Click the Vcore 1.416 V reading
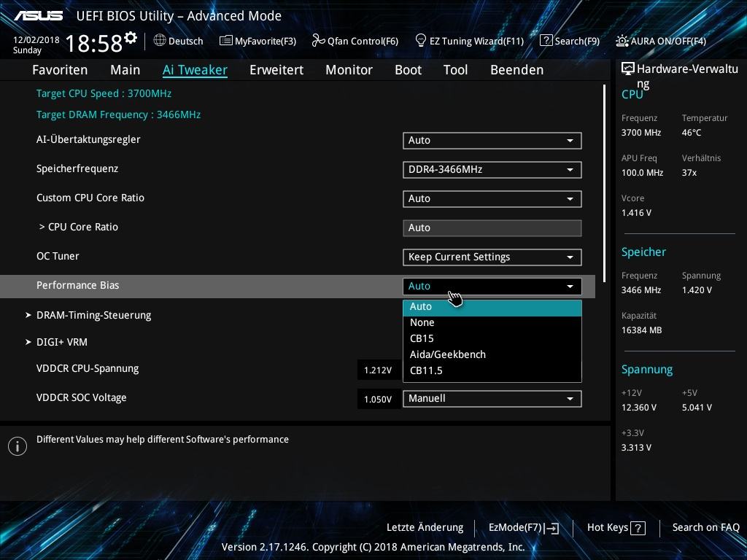Image resolution: width=747 pixels, height=560 pixels. [636, 213]
